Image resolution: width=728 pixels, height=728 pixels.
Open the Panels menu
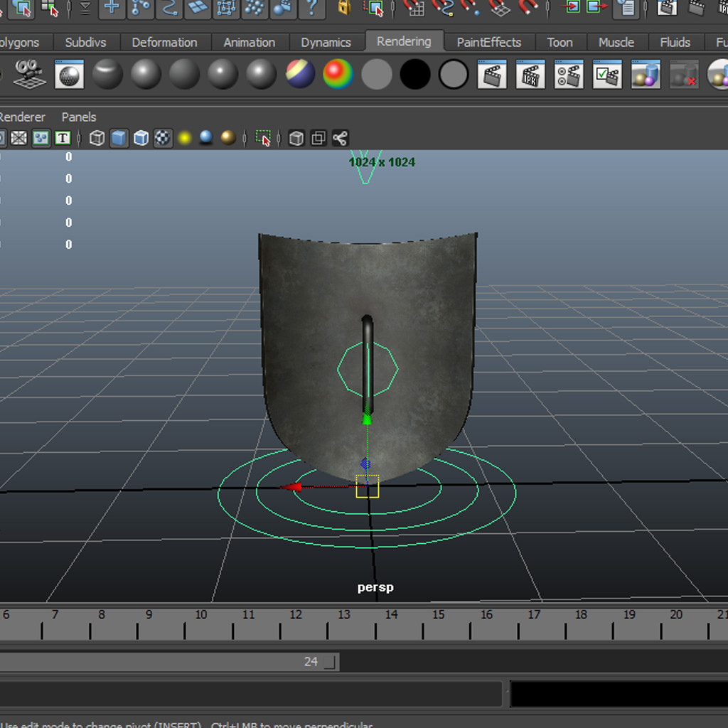click(78, 117)
